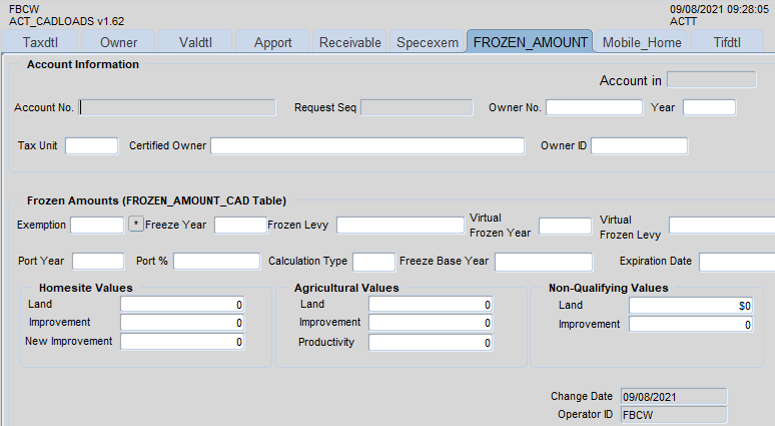Click the Freeze Year field
Screen dimensions: 775x426
[x=240, y=225]
